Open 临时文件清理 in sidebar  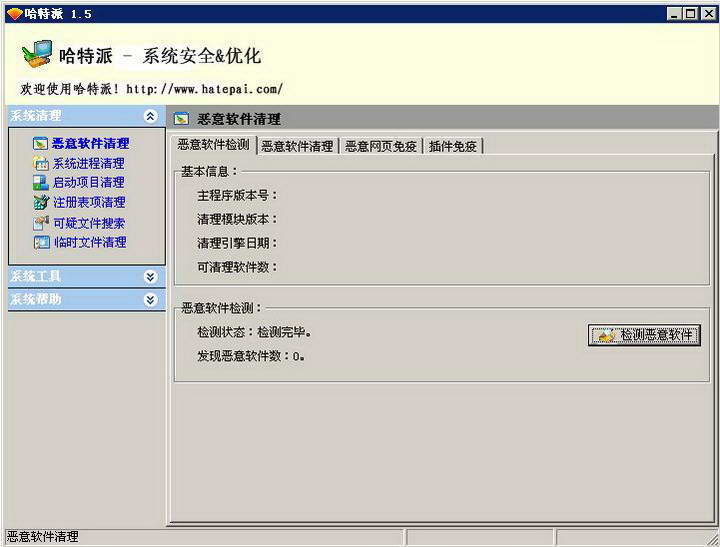pos(90,242)
